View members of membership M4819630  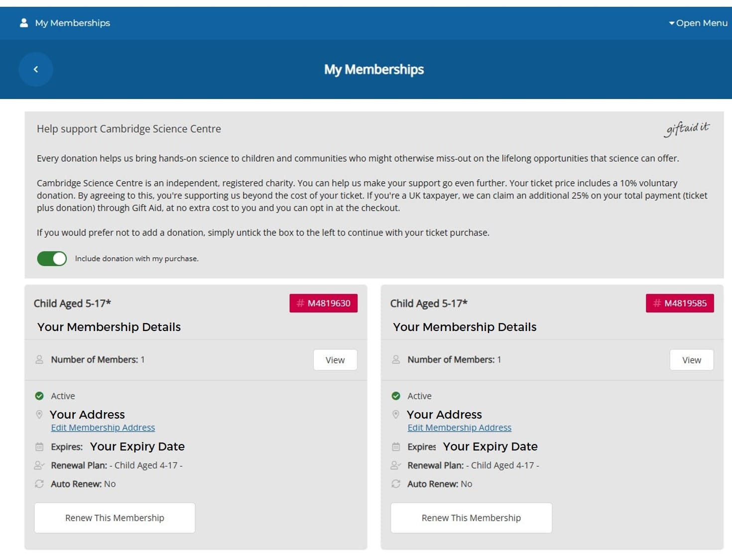click(x=335, y=360)
